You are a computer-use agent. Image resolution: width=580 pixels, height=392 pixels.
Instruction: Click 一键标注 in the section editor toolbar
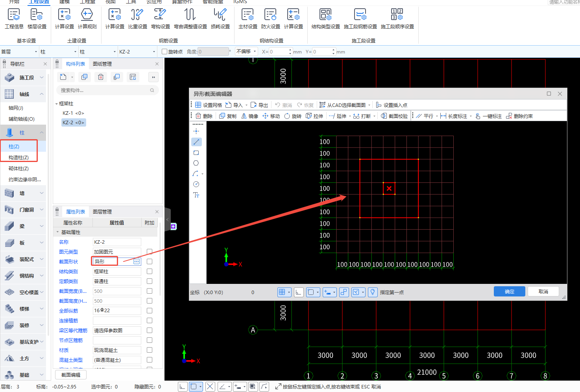point(488,116)
